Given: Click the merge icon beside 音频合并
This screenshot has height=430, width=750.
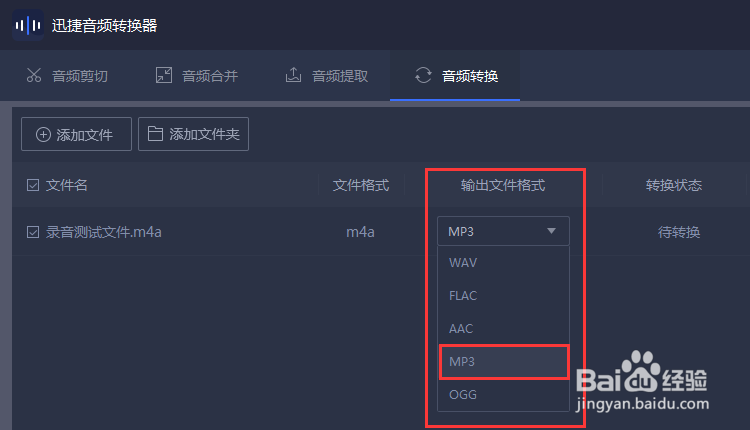Looking at the screenshot, I should 164,75.
